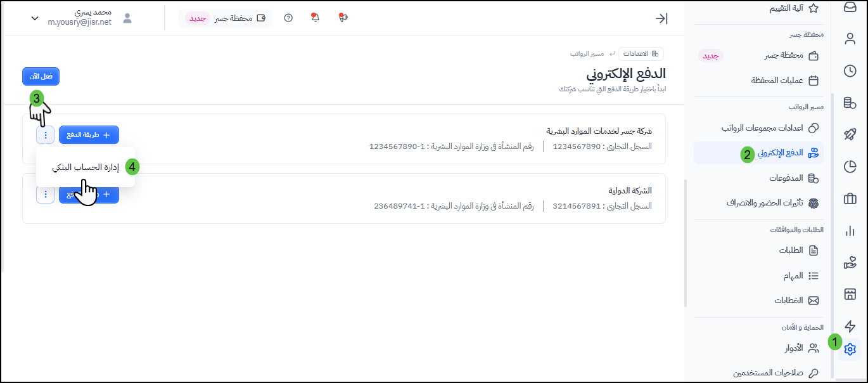Click the فعل الآن button
Screen dimensions: 868x383
pos(41,76)
